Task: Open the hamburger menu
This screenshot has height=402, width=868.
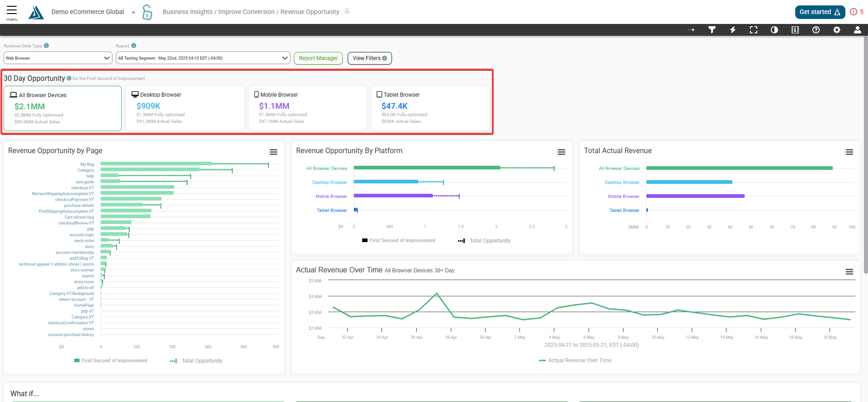Action: 12,12
